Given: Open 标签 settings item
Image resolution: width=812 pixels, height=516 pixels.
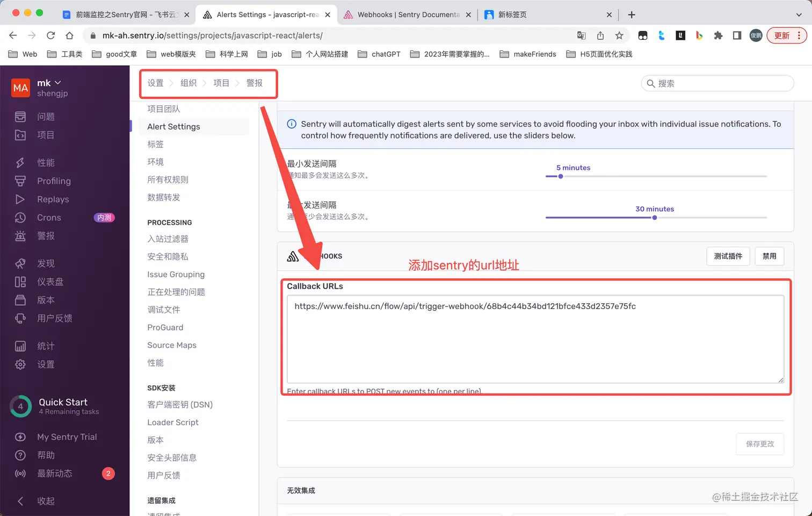Looking at the screenshot, I should (x=156, y=144).
